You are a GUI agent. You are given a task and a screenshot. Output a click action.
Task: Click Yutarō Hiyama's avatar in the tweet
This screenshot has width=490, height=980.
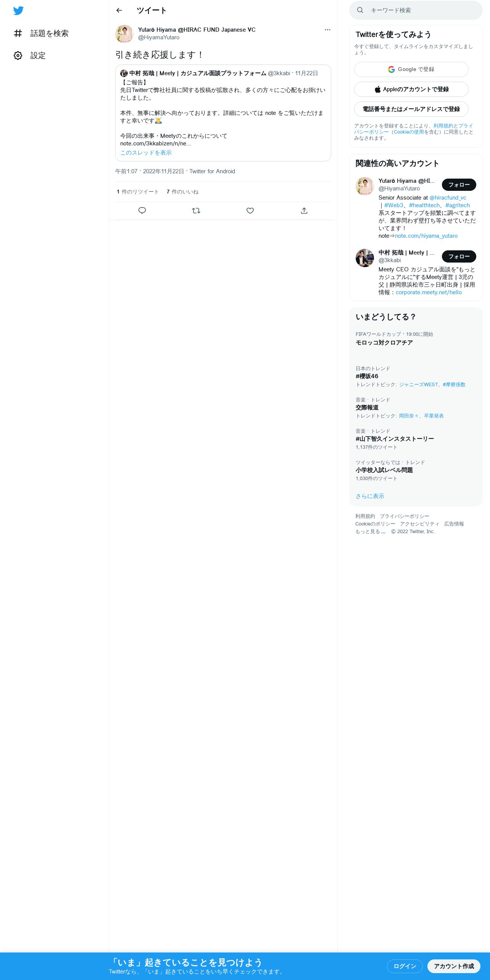click(124, 34)
